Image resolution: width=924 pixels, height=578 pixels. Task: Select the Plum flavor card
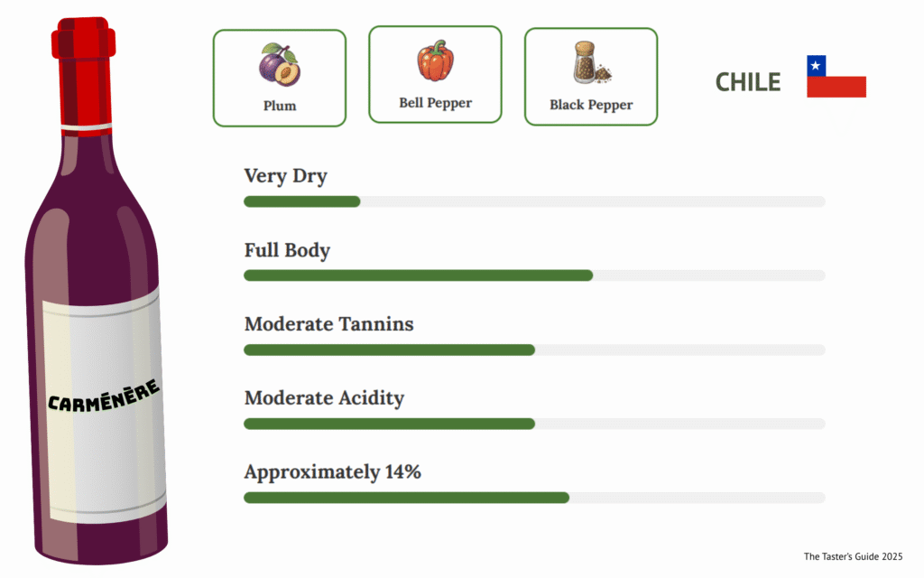point(280,79)
